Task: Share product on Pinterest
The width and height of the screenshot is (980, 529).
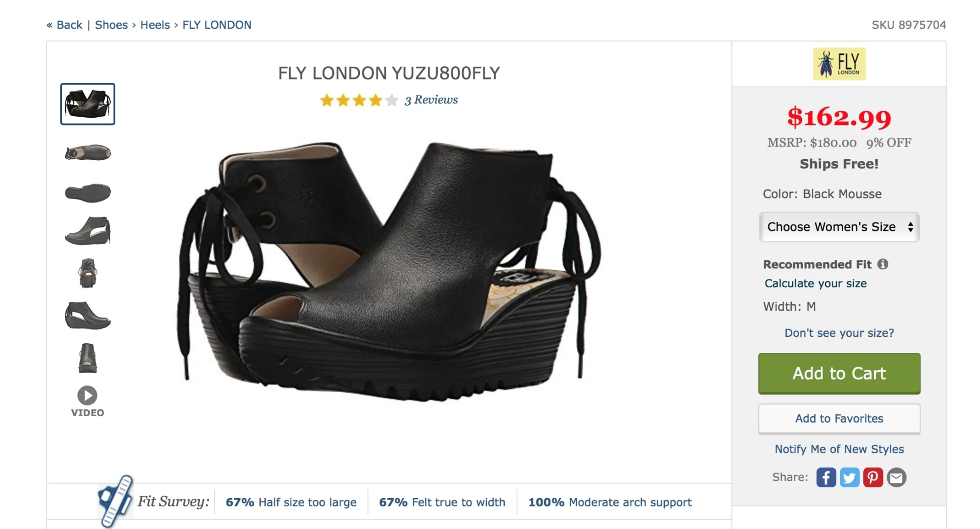Action: coord(873,478)
